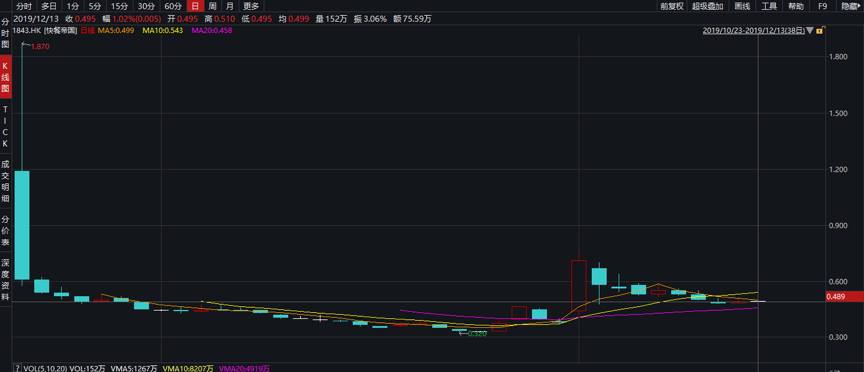This screenshot has height=372, width=864.
Task: Switch to the 周 weekly chart
Action: point(212,6)
